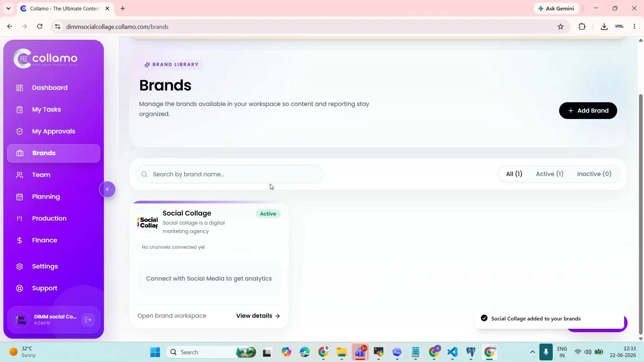Open the browser extensions puzzle icon
This screenshot has height=362, width=644.
(582, 26)
